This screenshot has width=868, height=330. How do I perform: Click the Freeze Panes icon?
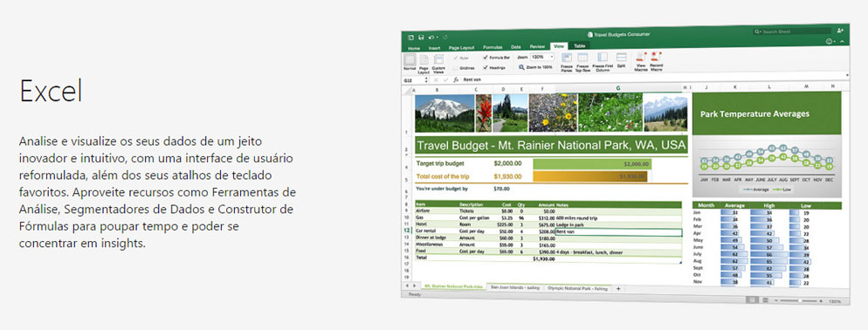click(x=567, y=57)
